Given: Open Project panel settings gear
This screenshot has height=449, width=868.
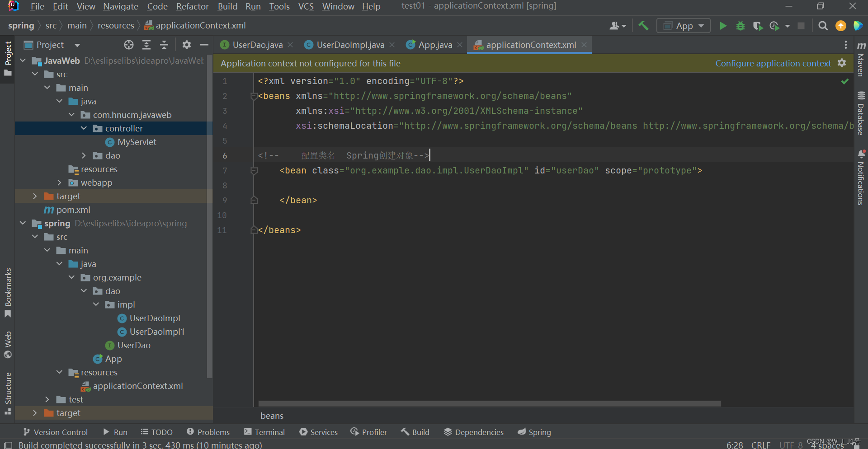Looking at the screenshot, I should (187, 45).
